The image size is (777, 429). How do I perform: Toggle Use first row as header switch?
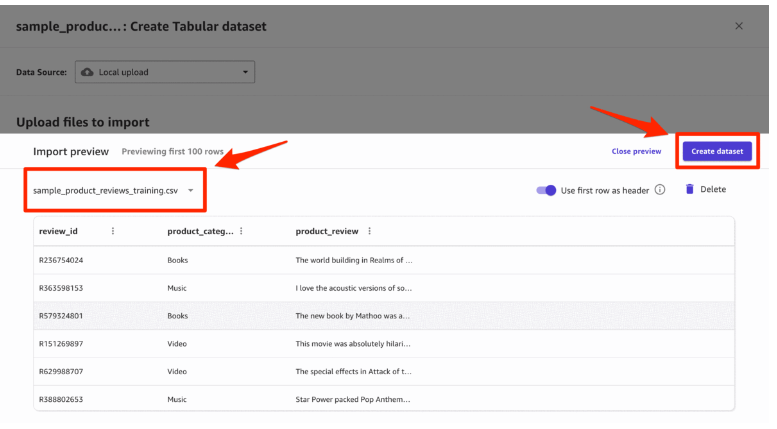pos(546,190)
